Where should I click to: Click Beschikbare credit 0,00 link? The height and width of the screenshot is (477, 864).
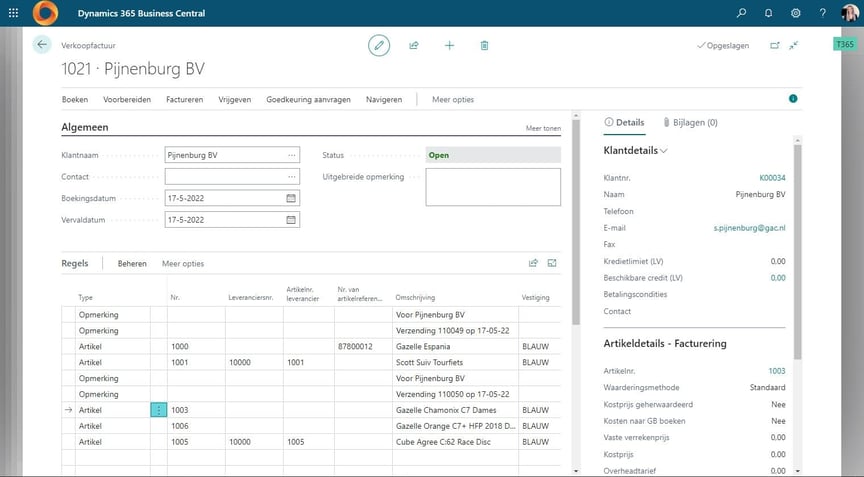778,278
